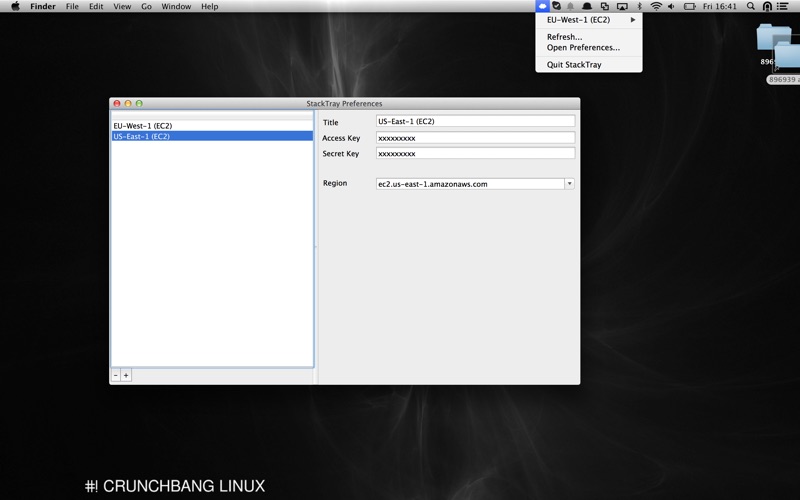Click the Region combo box text field
This screenshot has height=500, width=800.
click(470, 184)
